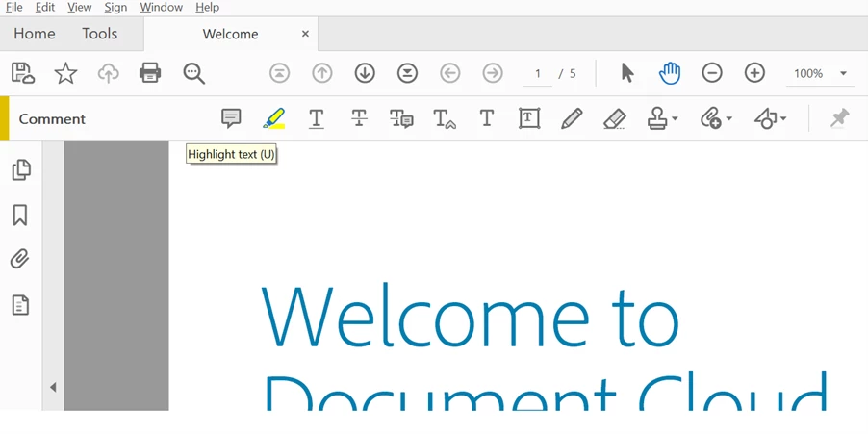Image resolution: width=868 pixels, height=434 pixels.
Task: Click the next view right arrow
Action: click(493, 73)
